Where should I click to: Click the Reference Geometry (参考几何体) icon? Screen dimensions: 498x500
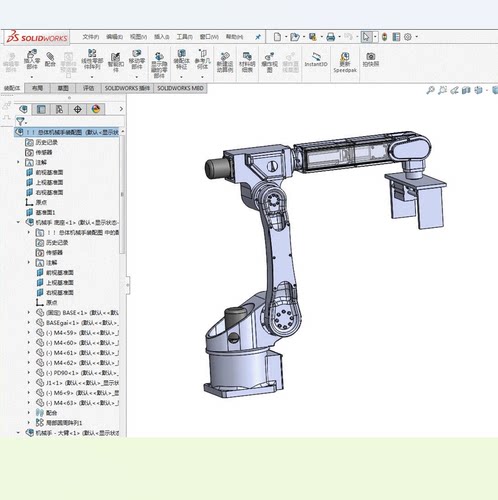click(202, 59)
